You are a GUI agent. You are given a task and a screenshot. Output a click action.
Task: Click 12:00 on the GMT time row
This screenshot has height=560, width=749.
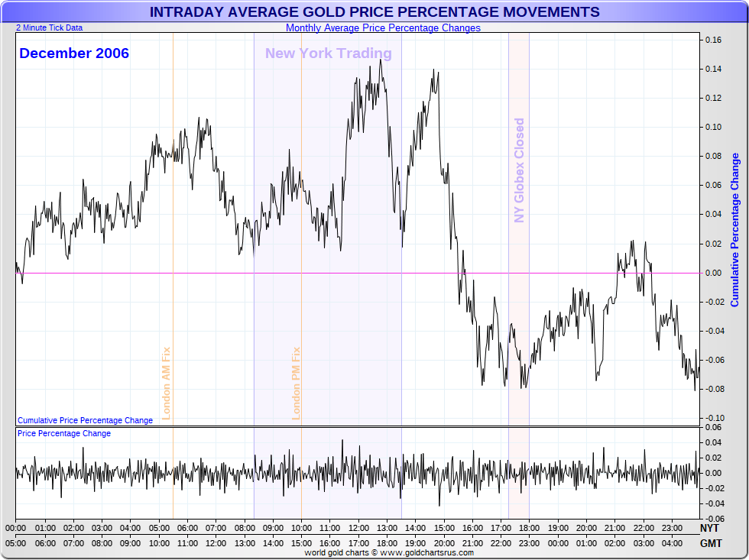[x=216, y=543]
